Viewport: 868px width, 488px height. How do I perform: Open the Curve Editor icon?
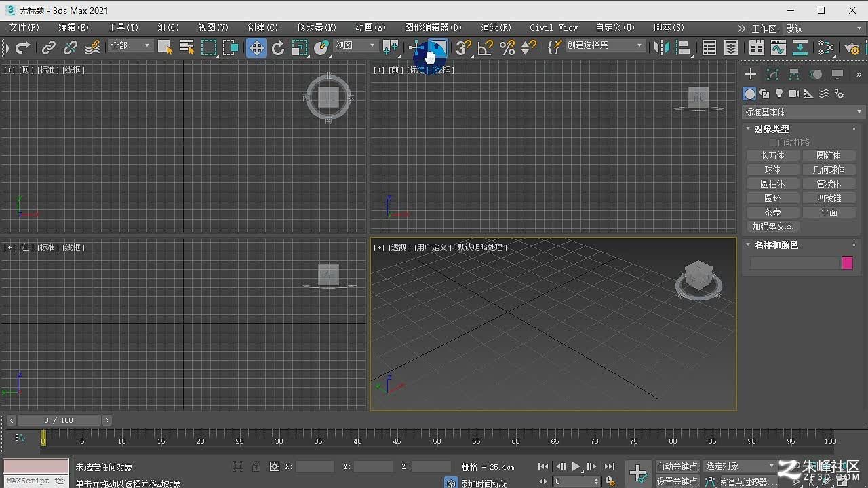tap(778, 47)
